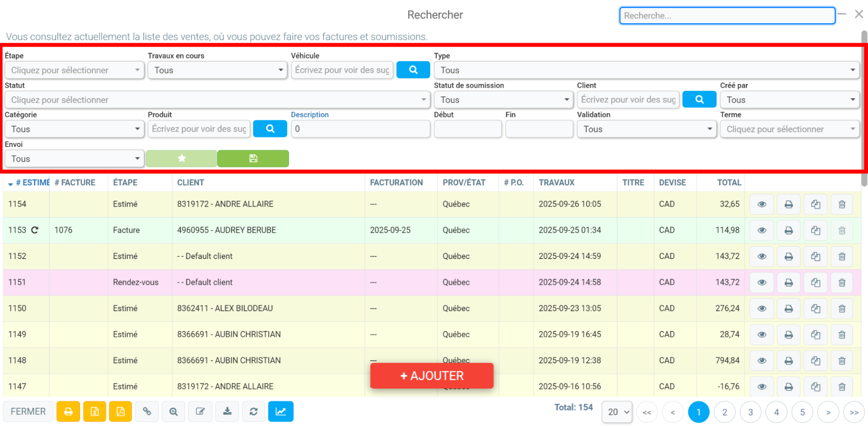Click the refresh arrow beside estimate 1153
Viewport: 868px width, 426px height.
point(35,230)
